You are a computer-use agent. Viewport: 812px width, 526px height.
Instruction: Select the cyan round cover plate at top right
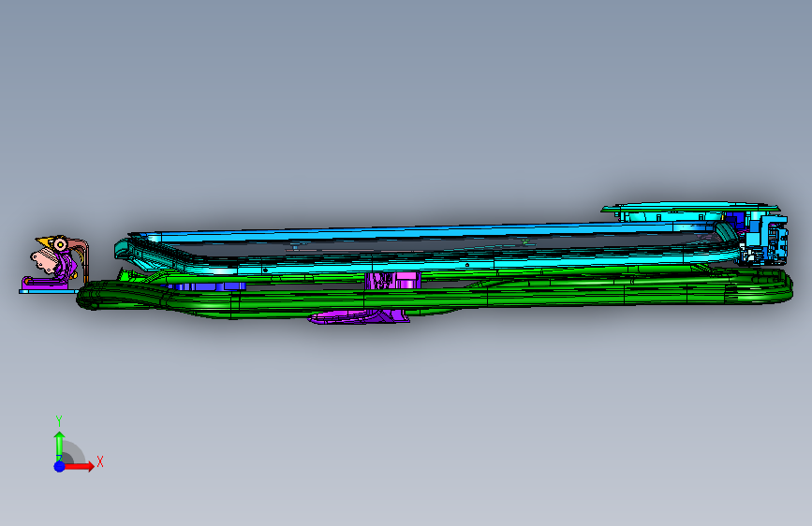point(691,208)
